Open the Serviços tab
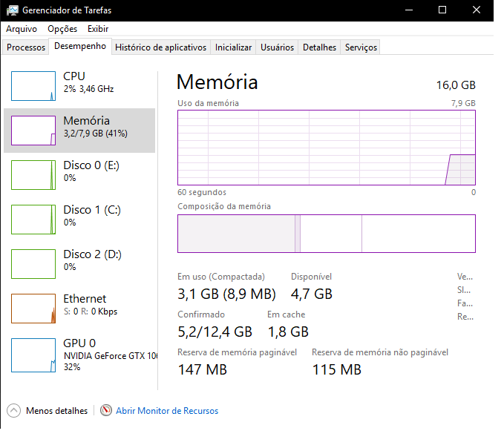Viewport: 504px width, 448px height. (x=361, y=47)
